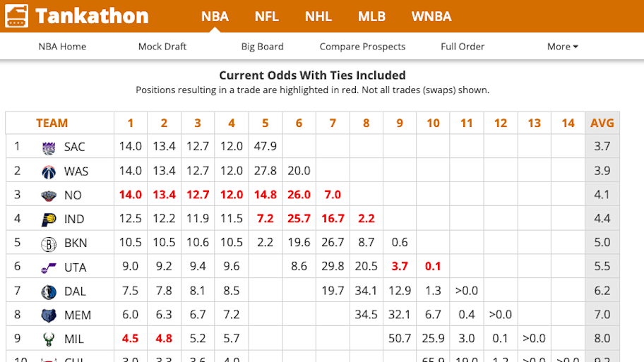
Task: Click the AVG column header
Action: 602,123
